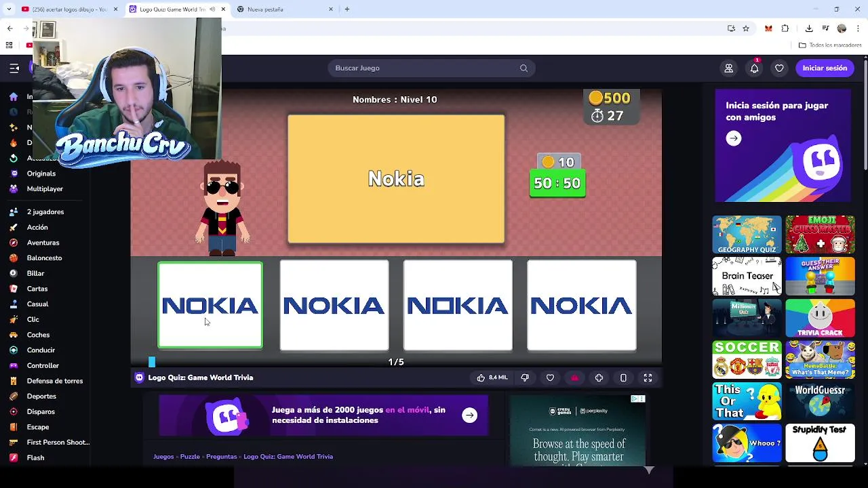The image size is (868, 488).
Task: Click the browser back arrow
Action: [9, 28]
